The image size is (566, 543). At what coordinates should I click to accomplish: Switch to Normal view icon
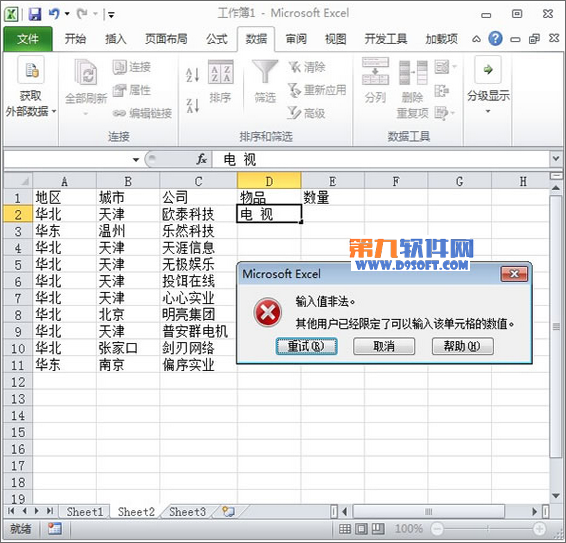(345, 529)
